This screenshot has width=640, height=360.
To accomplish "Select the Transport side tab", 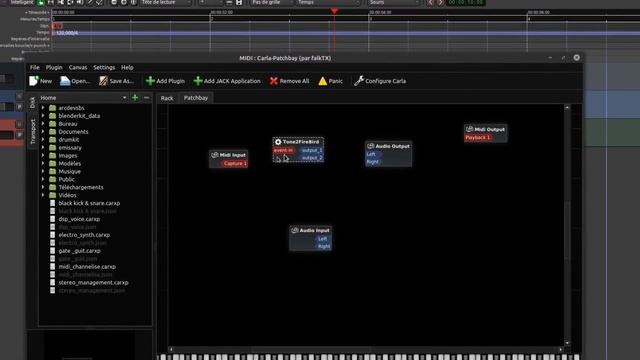I will 32,131.
